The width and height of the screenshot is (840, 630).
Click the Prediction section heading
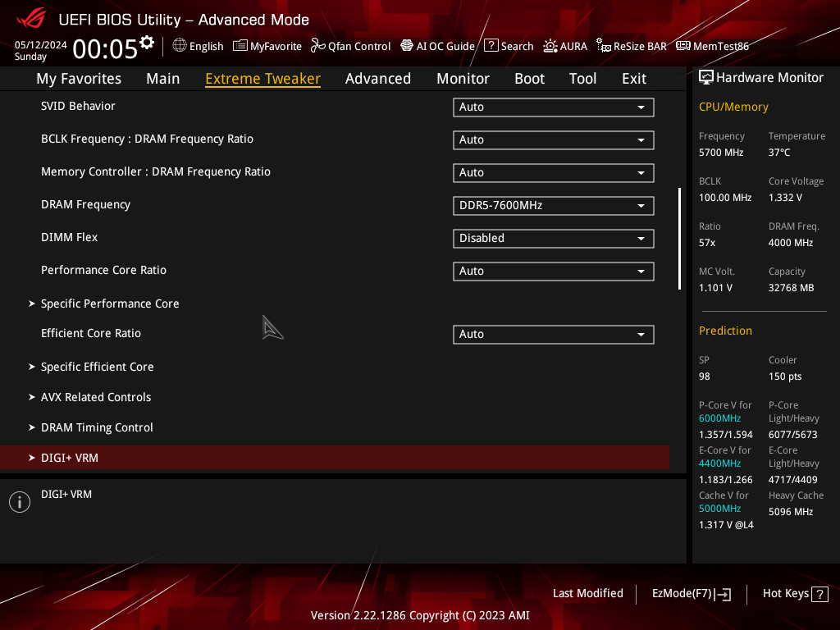tap(725, 331)
